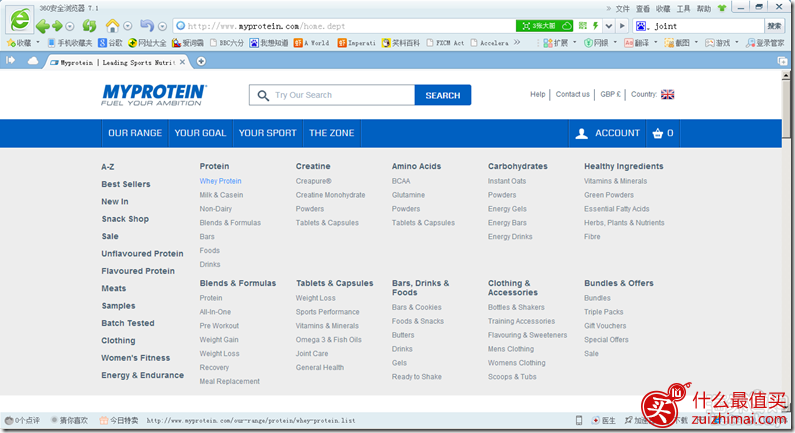Viewport: 795px width, 433px height.
Task: Expand the bookmarks overflow chevron
Action: [x=517, y=43]
